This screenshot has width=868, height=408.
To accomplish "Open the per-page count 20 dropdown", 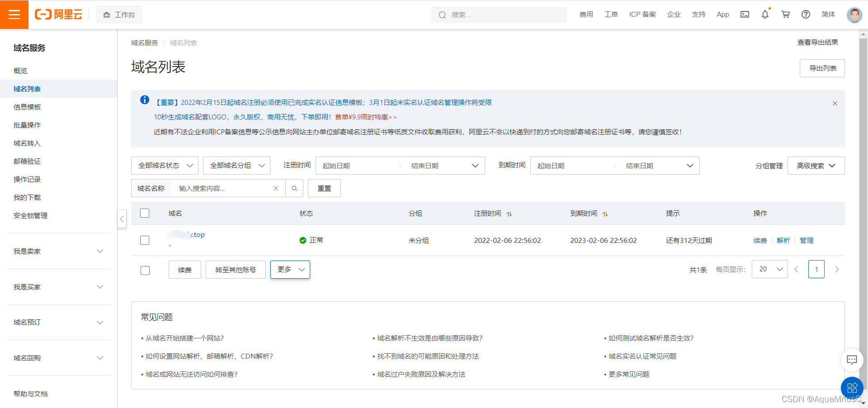I will [770, 269].
